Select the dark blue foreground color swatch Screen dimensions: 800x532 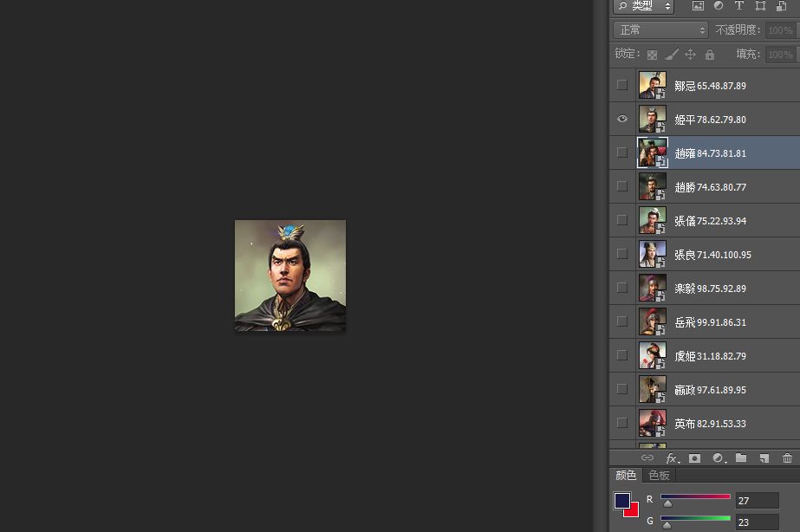click(x=621, y=501)
